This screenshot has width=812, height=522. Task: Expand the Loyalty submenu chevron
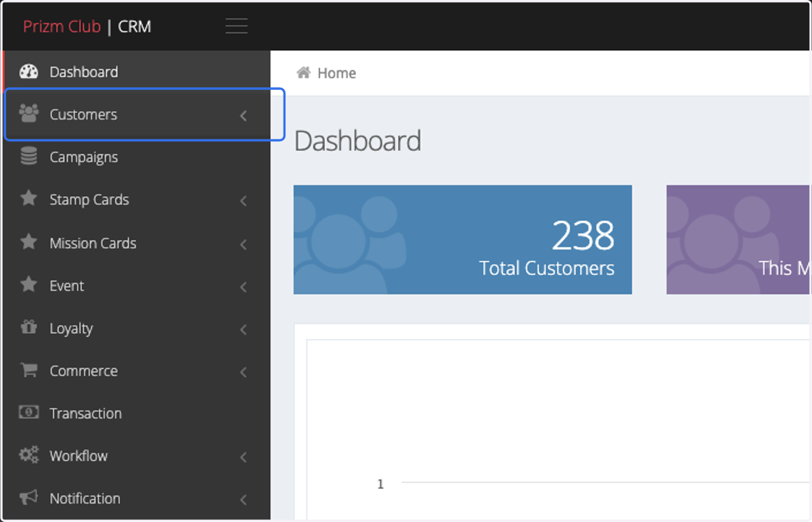point(244,329)
